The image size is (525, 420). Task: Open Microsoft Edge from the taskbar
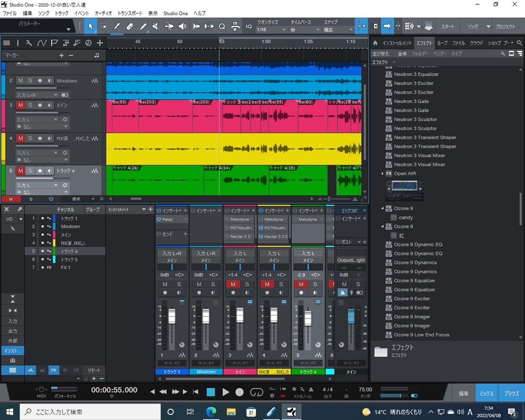coord(211,412)
